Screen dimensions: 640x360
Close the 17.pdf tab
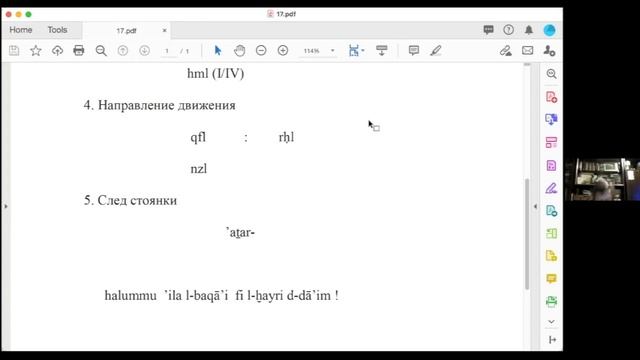pos(164,31)
